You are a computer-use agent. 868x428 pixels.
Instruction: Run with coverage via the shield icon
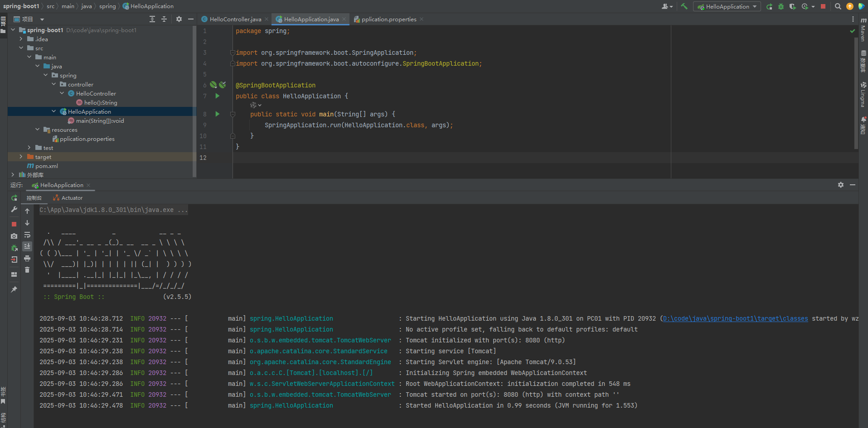click(792, 6)
